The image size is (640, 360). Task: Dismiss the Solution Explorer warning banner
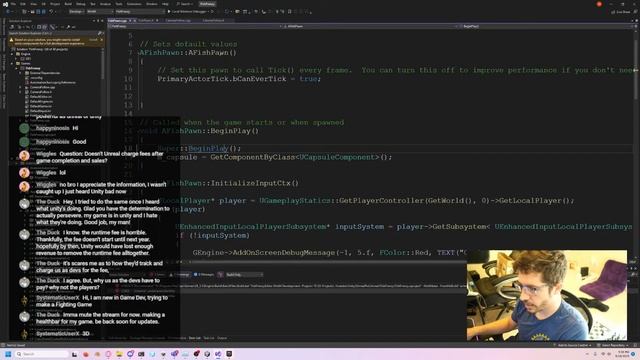[102, 40]
